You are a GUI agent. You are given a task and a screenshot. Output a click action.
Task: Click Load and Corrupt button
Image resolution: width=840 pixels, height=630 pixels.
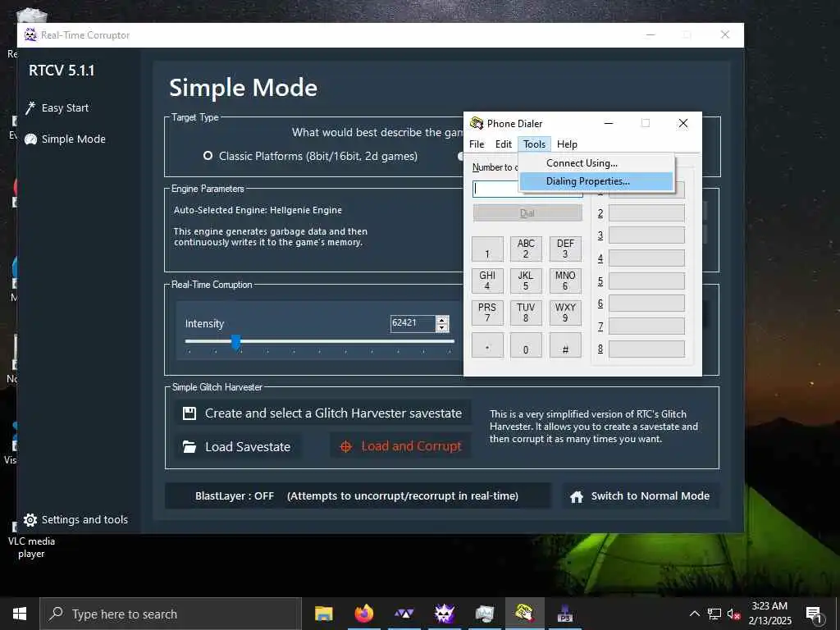coord(400,446)
